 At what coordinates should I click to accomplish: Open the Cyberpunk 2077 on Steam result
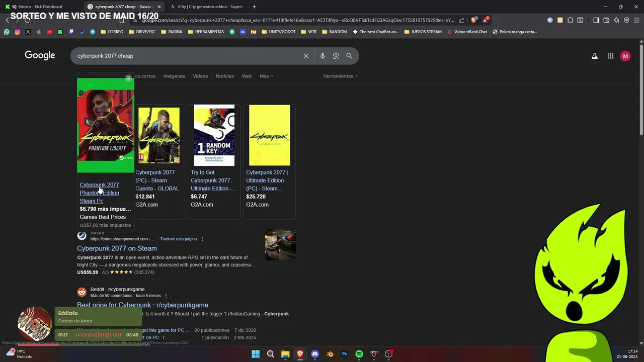point(117,248)
